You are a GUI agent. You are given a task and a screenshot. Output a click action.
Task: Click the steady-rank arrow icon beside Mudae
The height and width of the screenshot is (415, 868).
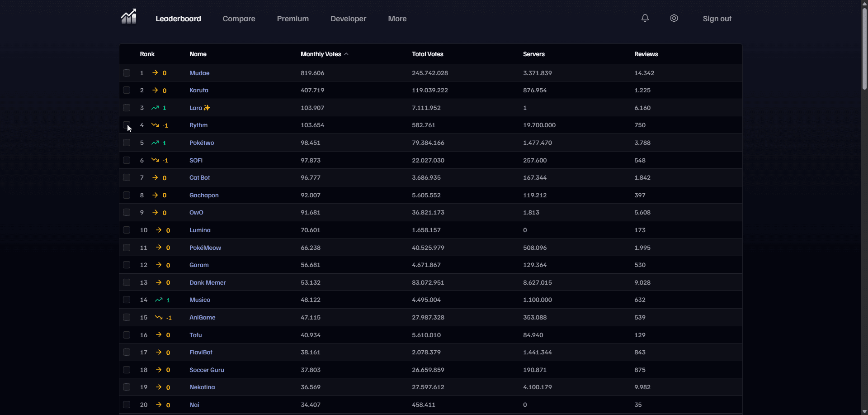point(156,73)
